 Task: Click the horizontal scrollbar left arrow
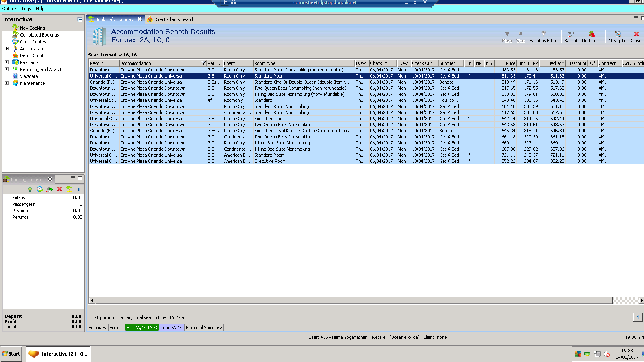pyautogui.click(x=92, y=301)
